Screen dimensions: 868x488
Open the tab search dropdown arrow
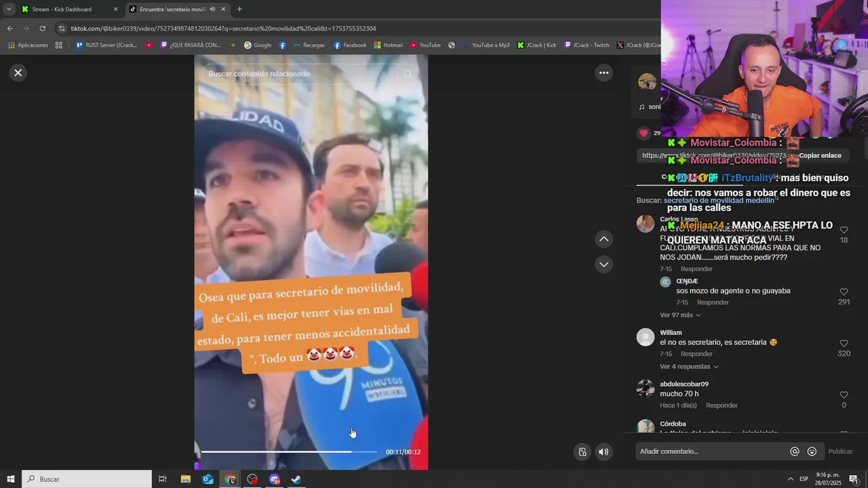9,9
